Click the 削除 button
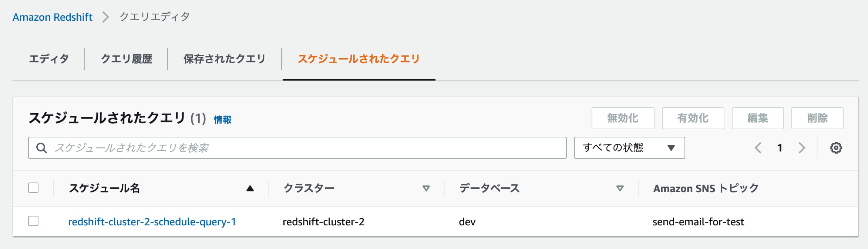Viewport: 868px width, 249px height. [x=817, y=118]
